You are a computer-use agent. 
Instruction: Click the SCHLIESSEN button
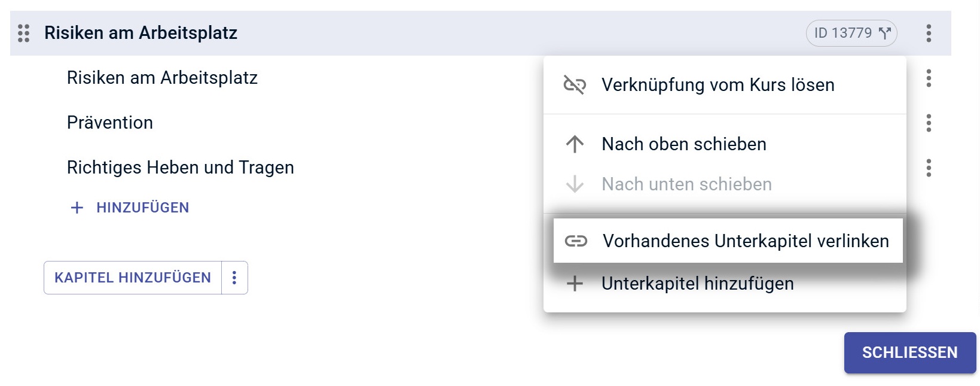909,352
